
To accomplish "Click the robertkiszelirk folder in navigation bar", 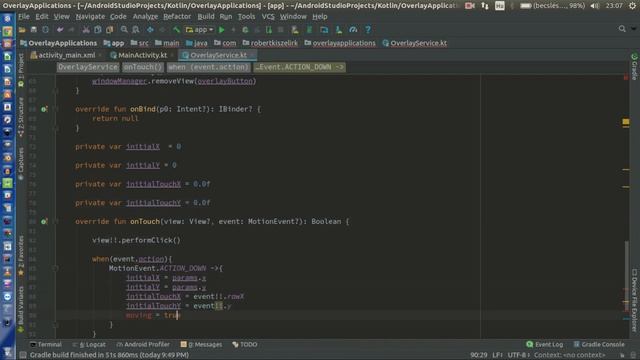I will pos(270,43).
